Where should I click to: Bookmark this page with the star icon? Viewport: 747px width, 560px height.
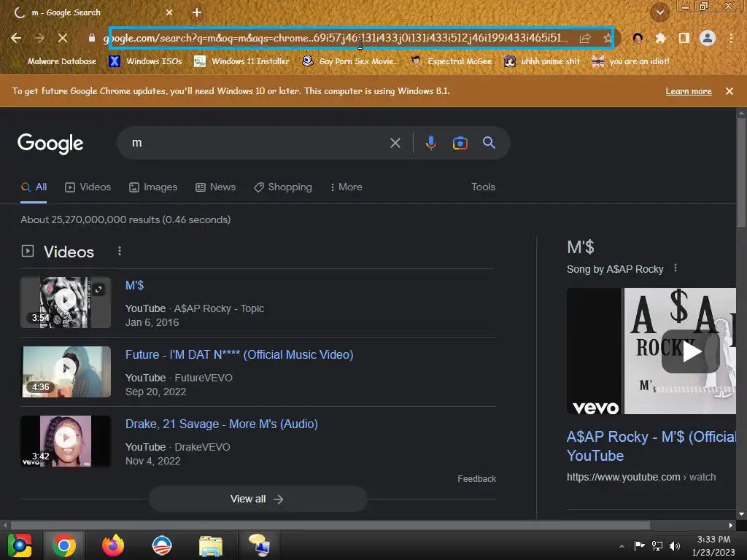coord(607,38)
